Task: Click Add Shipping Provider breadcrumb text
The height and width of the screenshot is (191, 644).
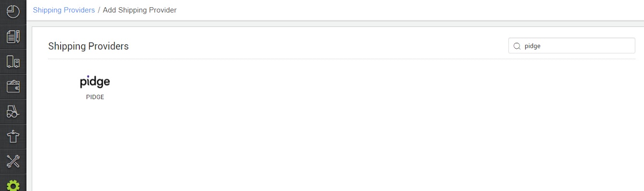Action: tap(139, 10)
